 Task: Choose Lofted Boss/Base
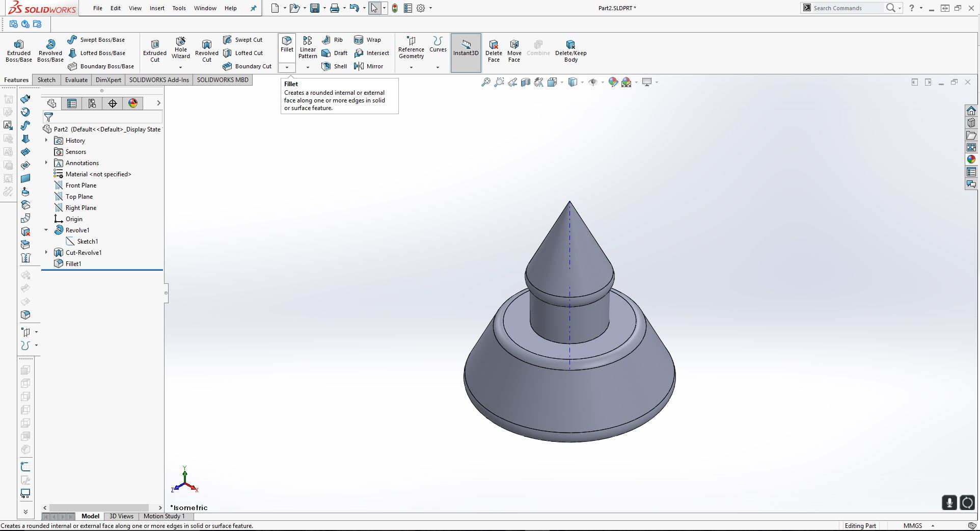point(97,53)
